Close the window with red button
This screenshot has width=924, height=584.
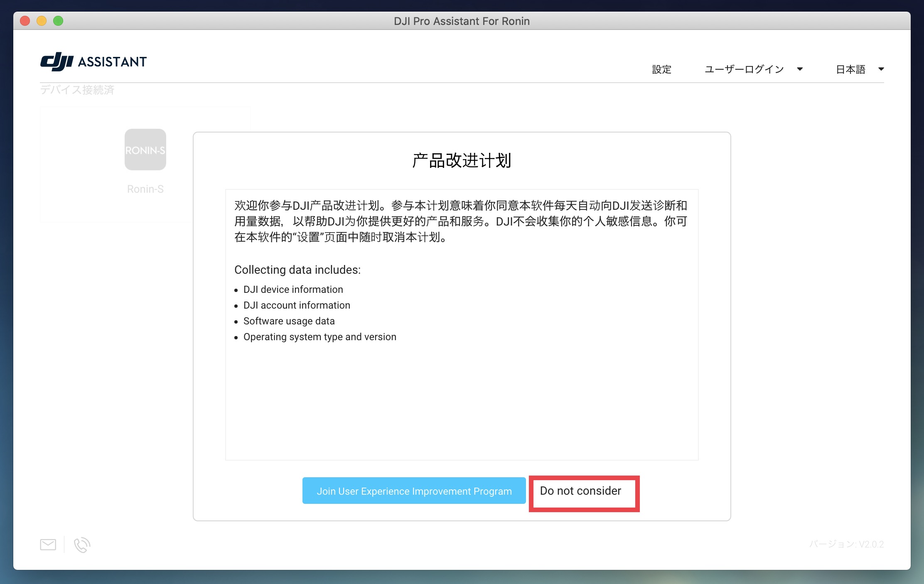point(25,21)
